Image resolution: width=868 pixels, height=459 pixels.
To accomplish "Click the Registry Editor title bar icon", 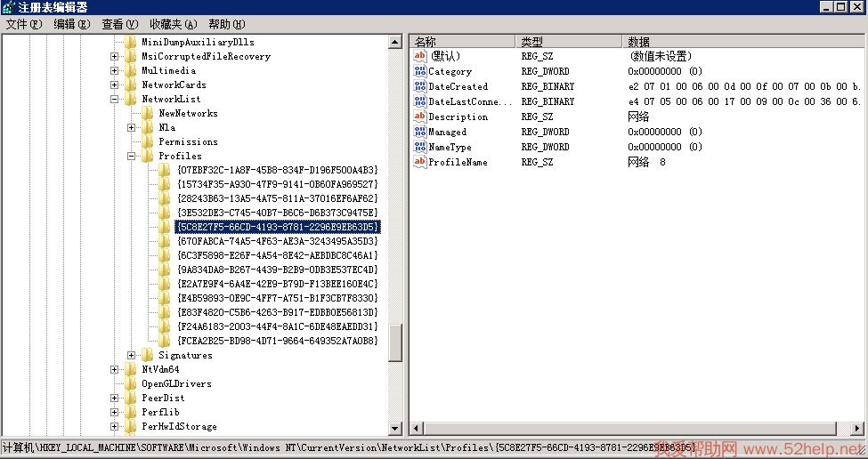I will tap(8, 7).
